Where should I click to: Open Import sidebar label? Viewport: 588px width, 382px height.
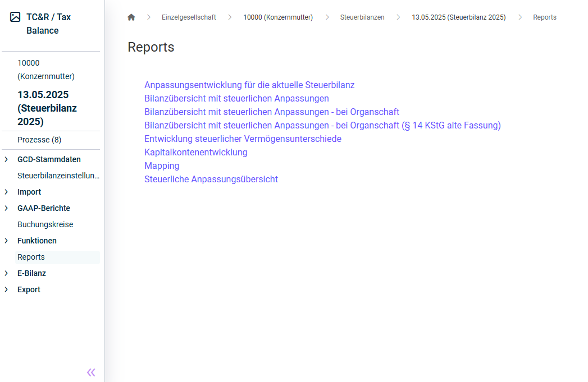[x=29, y=192]
